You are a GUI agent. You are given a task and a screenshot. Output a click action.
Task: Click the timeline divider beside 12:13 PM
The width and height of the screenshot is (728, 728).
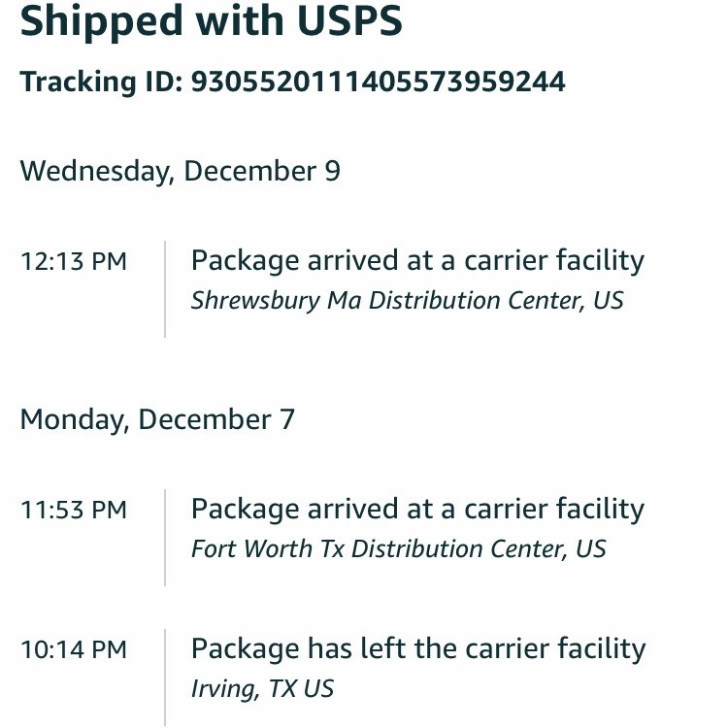165,289
